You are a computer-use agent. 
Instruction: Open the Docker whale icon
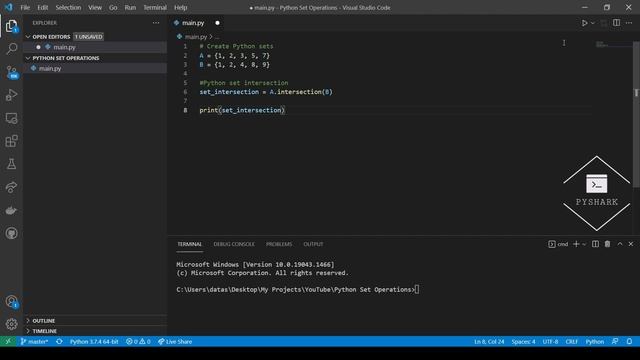pos(11,210)
